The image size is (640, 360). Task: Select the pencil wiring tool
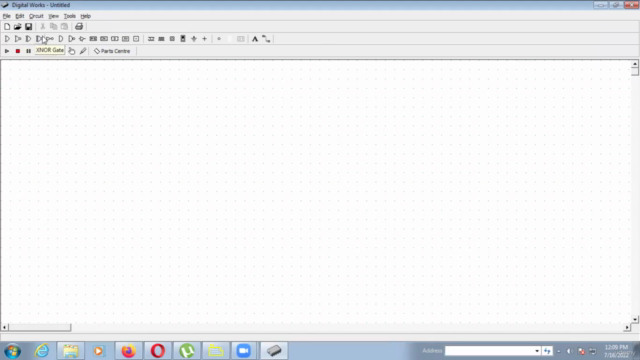[83, 51]
